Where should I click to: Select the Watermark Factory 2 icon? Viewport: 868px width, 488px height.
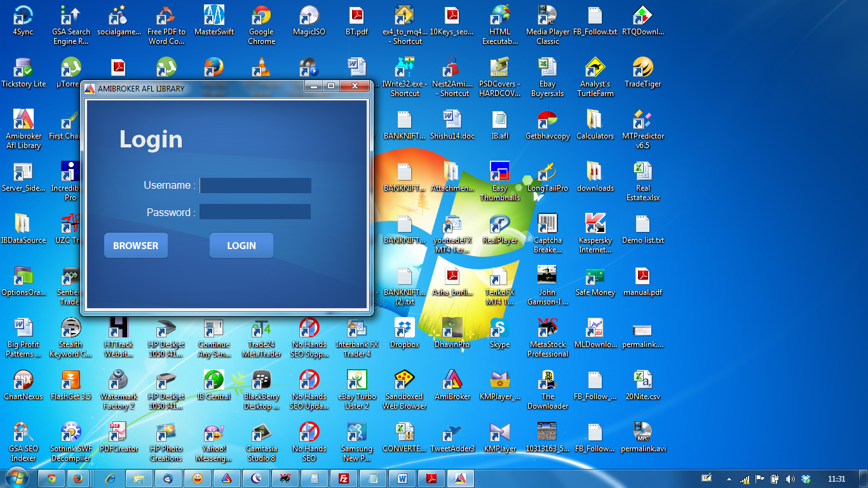tap(119, 390)
